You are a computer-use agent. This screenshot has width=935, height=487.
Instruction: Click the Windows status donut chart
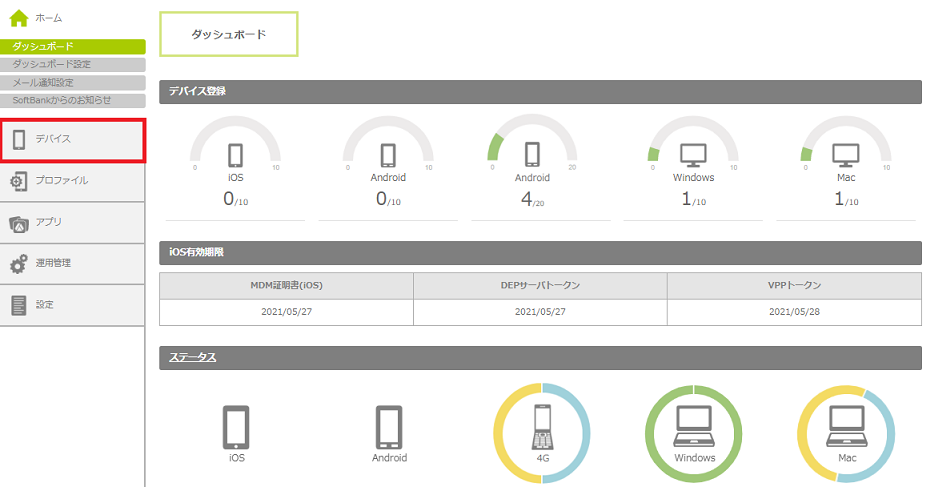tap(694, 431)
